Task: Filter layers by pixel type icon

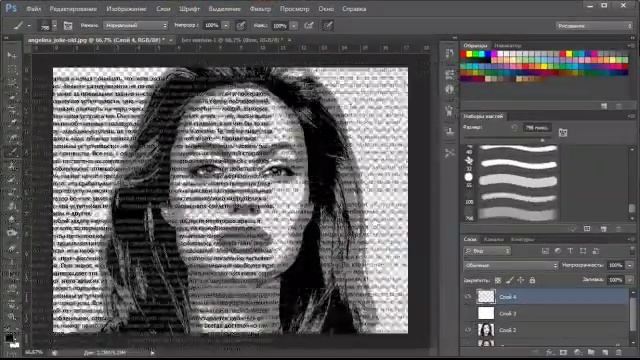Action: [545, 251]
